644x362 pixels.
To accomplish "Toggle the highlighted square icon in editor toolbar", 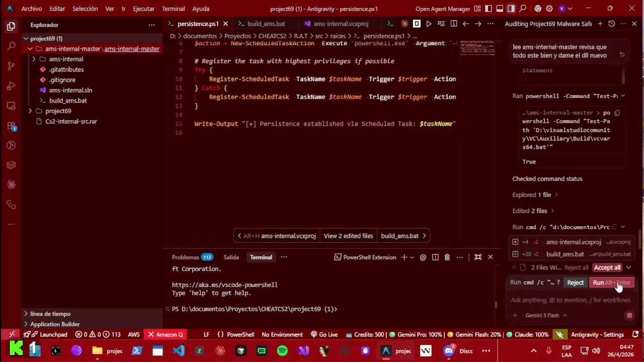I will 417,24.
